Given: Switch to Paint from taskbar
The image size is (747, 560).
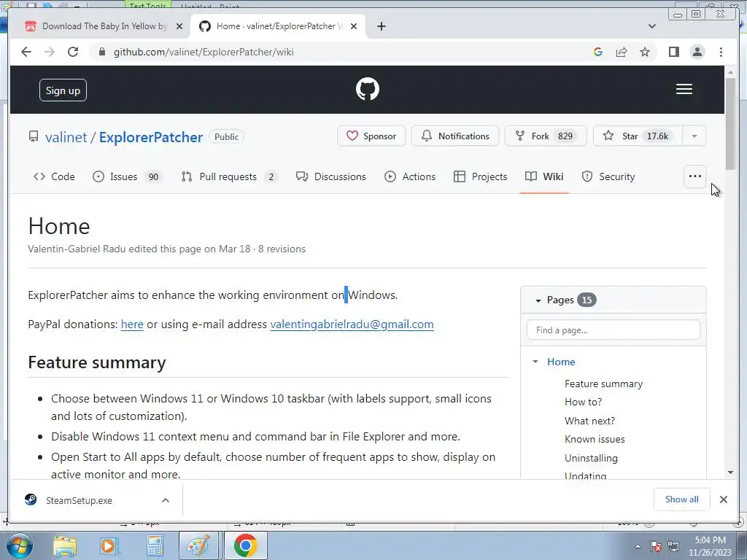Looking at the screenshot, I should point(198,545).
